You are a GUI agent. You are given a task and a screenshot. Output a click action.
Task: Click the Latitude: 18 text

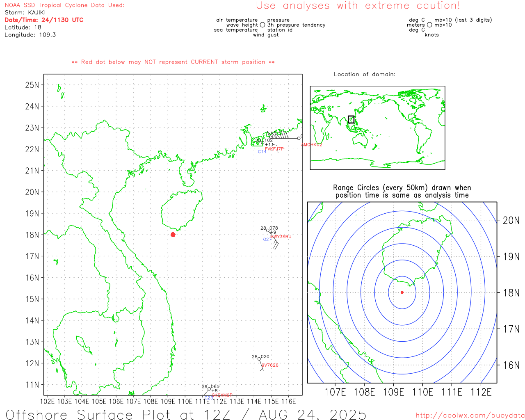point(23,27)
